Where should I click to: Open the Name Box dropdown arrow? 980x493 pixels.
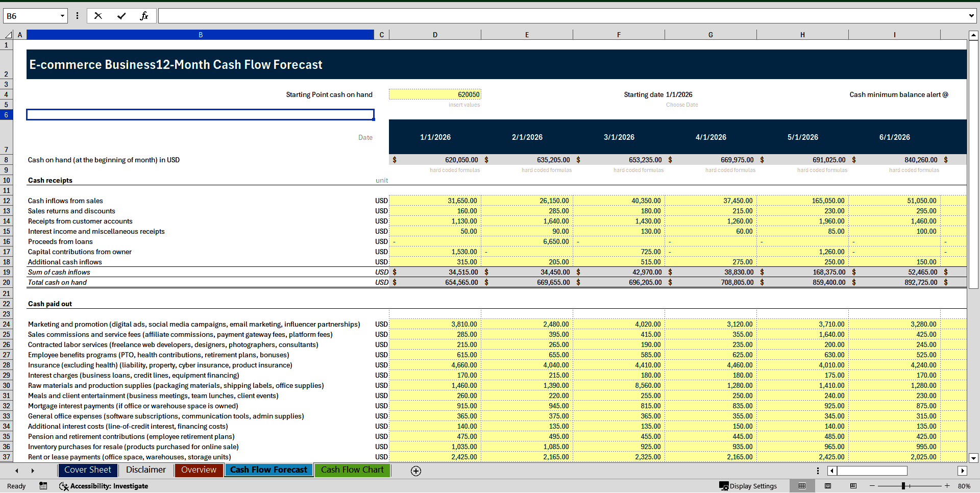(62, 16)
